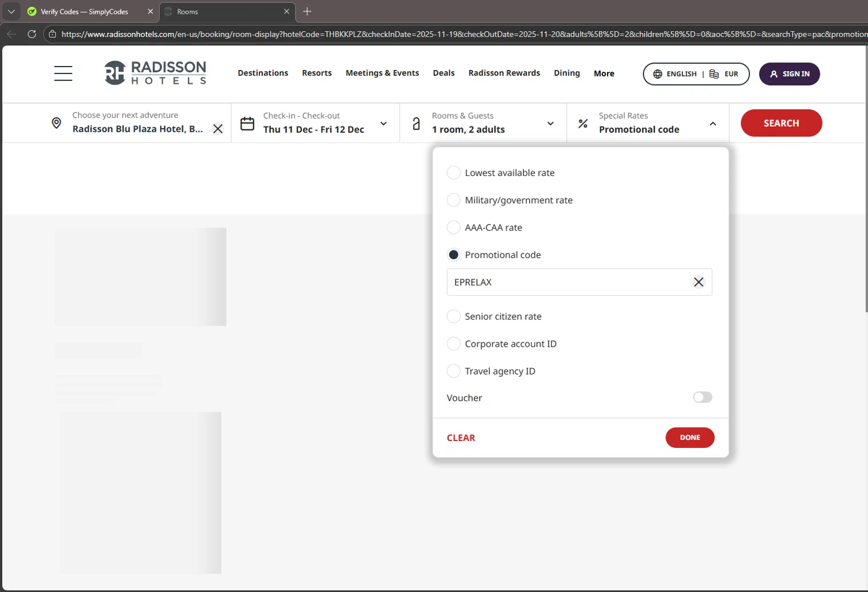Image resolution: width=868 pixels, height=592 pixels.
Task: Go back in browser history
Action: pos(11,34)
